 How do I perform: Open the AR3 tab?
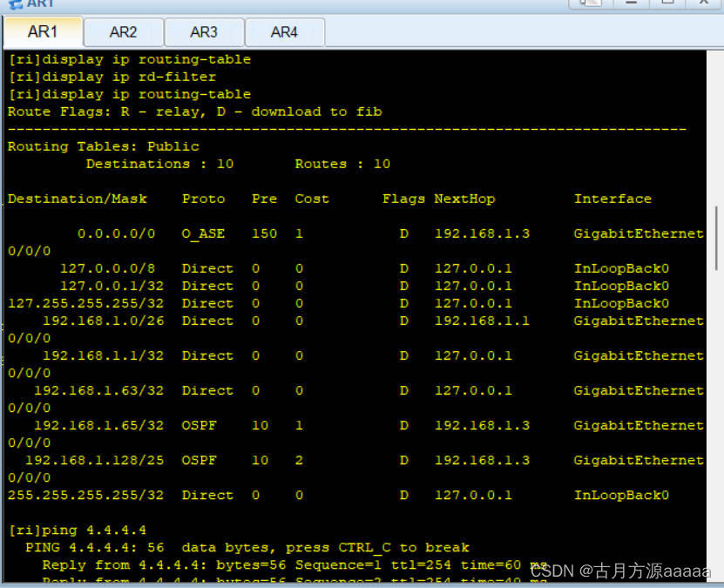coord(204,32)
